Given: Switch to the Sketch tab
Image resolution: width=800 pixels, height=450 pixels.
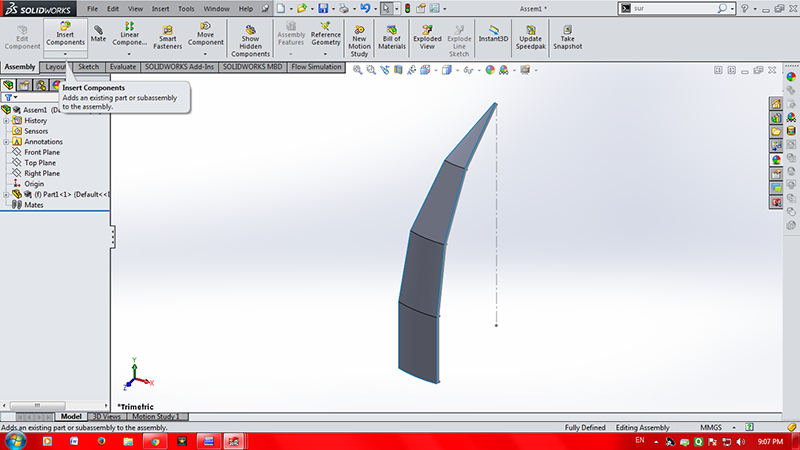Looking at the screenshot, I should [88, 67].
